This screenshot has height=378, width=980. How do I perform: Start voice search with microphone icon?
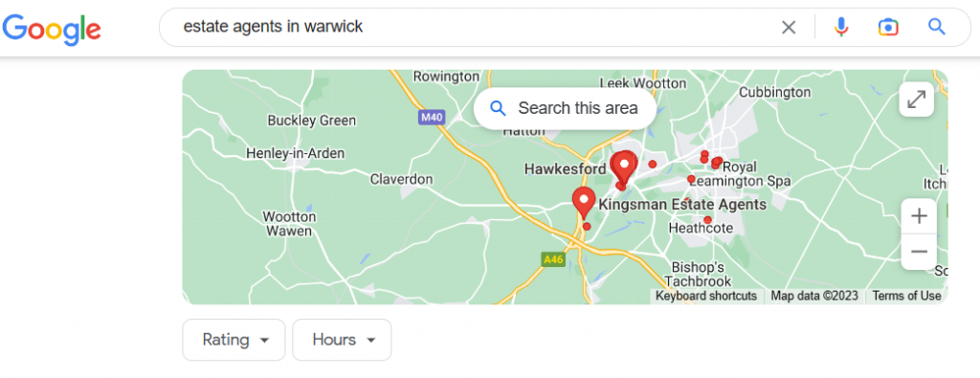point(841,27)
